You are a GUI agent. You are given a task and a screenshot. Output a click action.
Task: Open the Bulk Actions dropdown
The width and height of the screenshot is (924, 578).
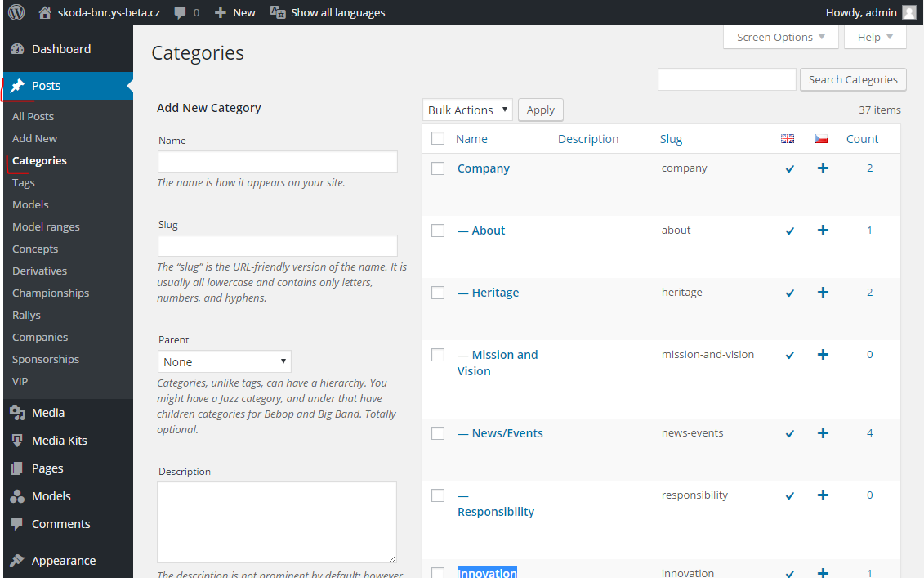(467, 110)
